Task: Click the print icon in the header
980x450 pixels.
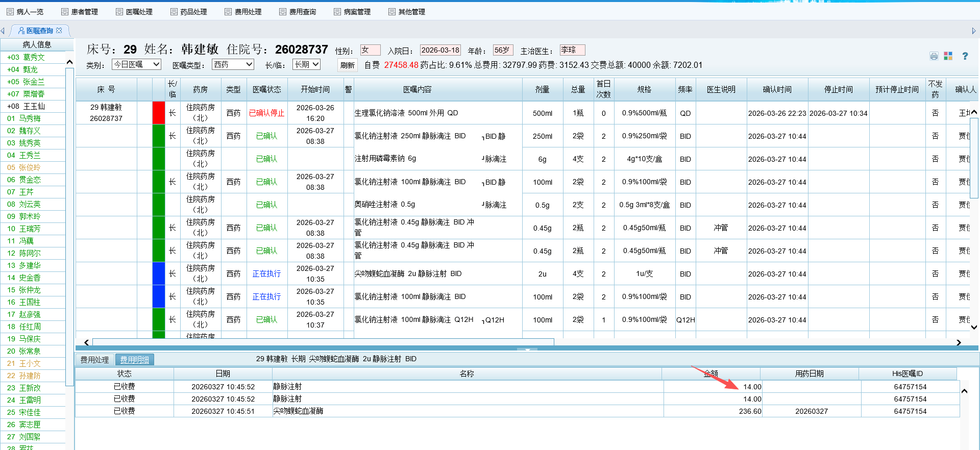Action: coord(934,56)
